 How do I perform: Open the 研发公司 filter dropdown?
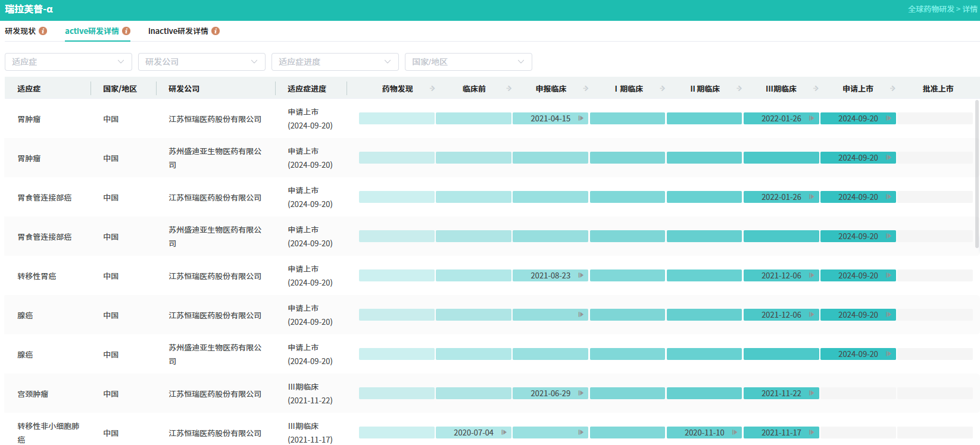pyautogui.click(x=202, y=62)
